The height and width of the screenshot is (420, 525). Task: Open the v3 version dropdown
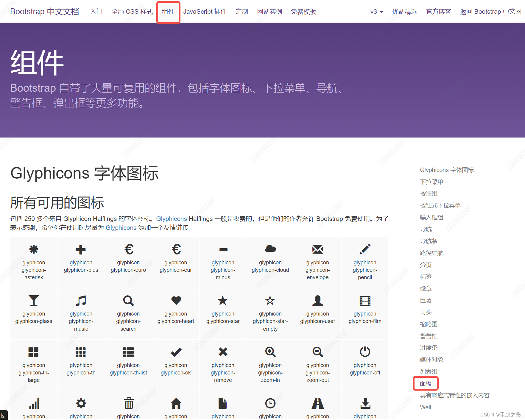click(x=377, y=12)
